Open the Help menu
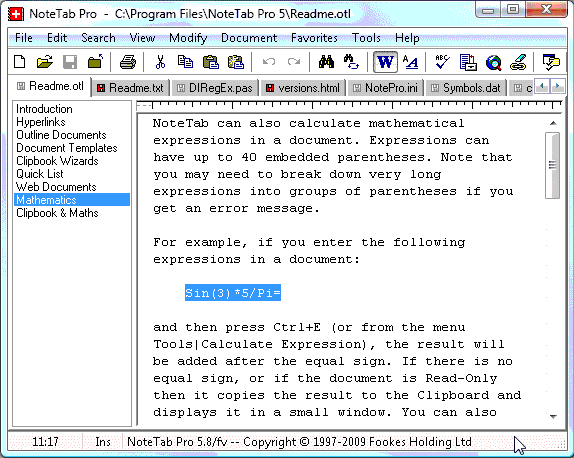This screenshot has width=574, height=458. point(407,38)
